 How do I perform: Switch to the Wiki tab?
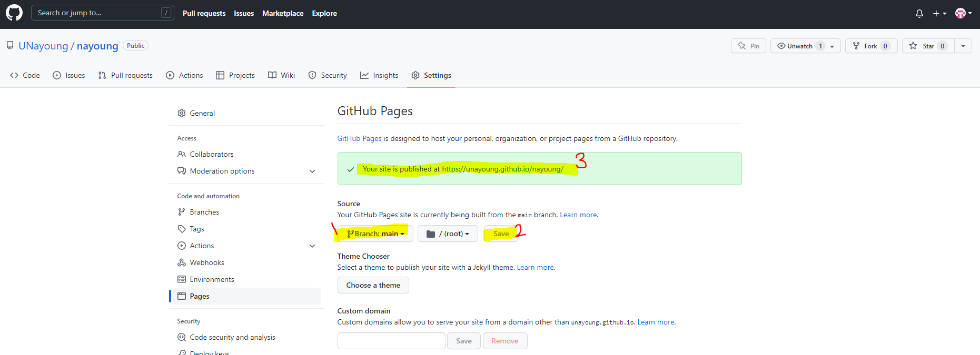281,75
